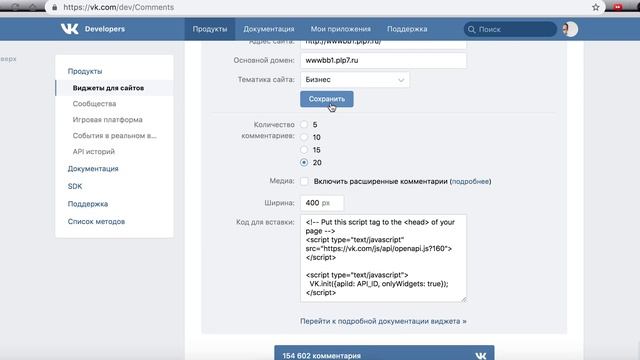Click the browser address bar URL
The width and height of the screenshot is (640, 360).
[118, 7]
